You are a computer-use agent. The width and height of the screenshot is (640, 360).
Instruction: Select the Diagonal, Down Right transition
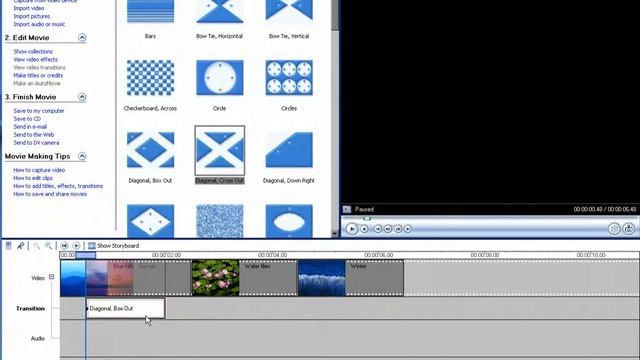(289, 150)
